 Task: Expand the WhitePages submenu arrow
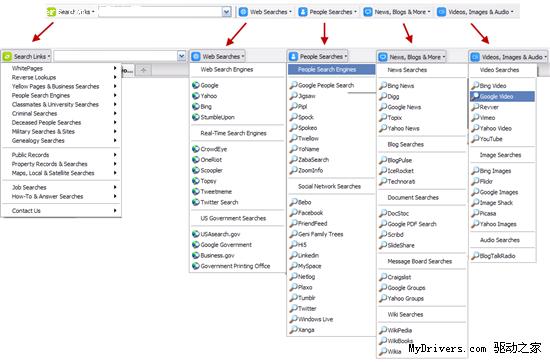pyautogui.click(x=115, y=68)
